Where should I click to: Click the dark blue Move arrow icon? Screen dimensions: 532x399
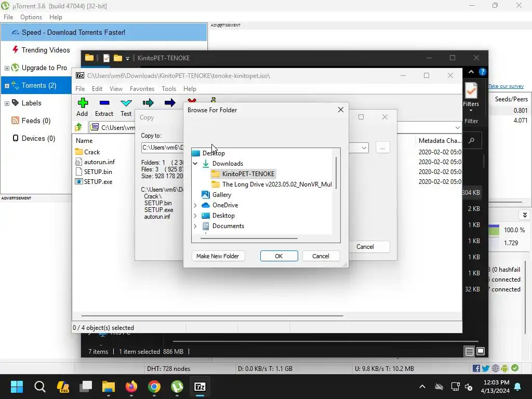tap(170, 103)
